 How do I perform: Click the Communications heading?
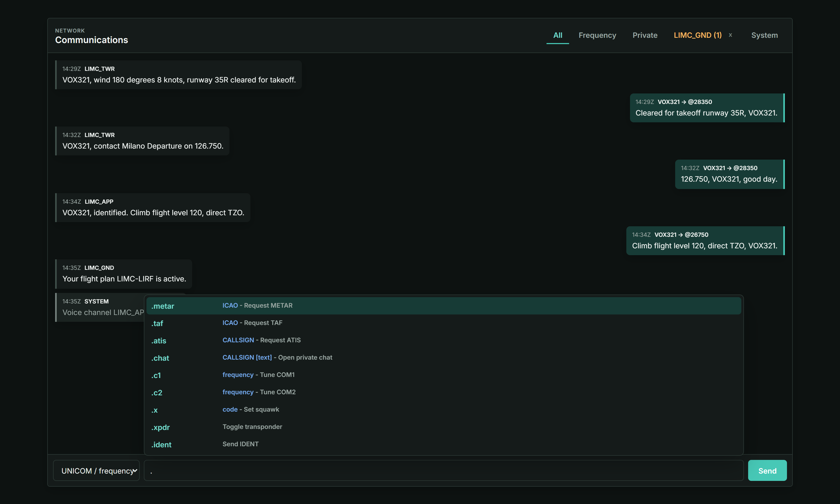(x=92, y=40)
